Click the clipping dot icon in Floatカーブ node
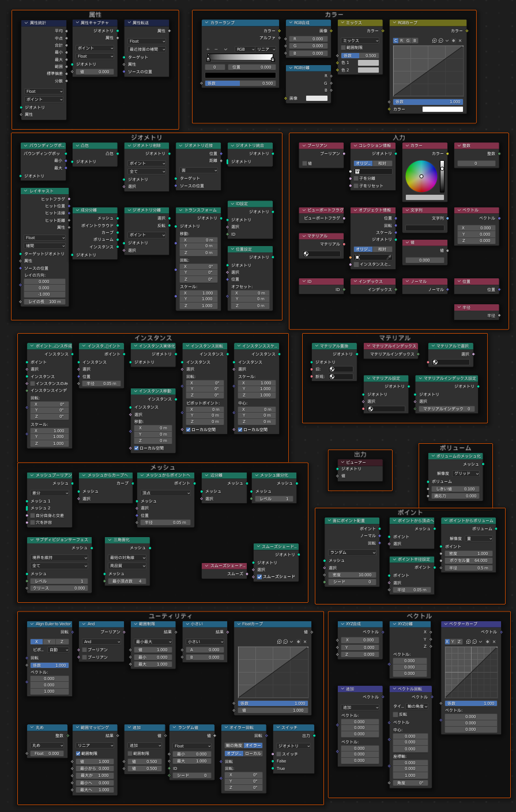This screenshot has width=516, height=812. click(298, 641)
